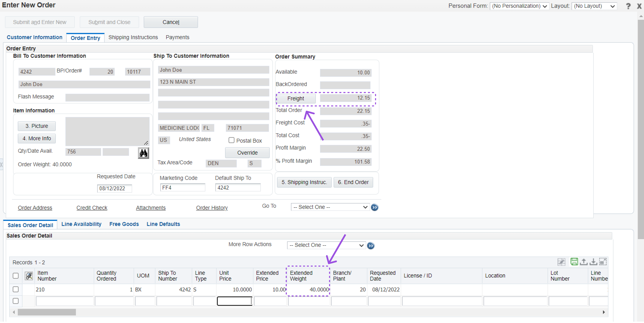Click the grid horizontal scrollbar thumb

[47, 312]
